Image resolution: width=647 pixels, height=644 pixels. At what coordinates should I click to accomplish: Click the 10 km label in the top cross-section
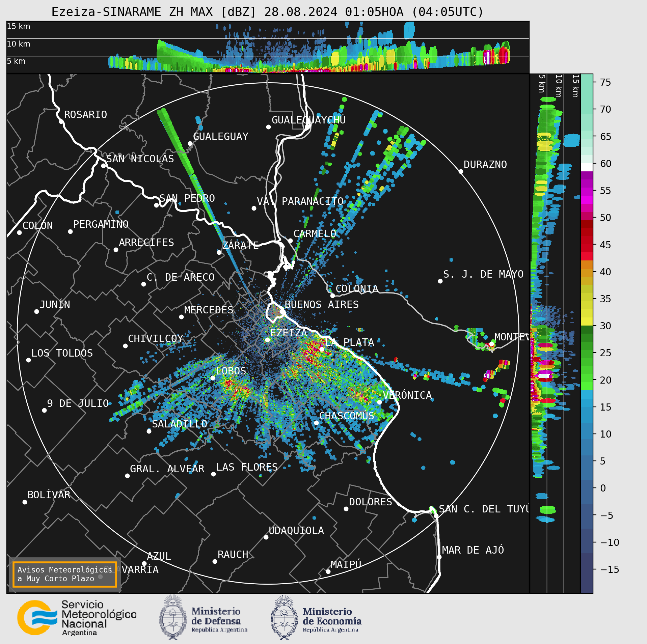tap(19, 44)
